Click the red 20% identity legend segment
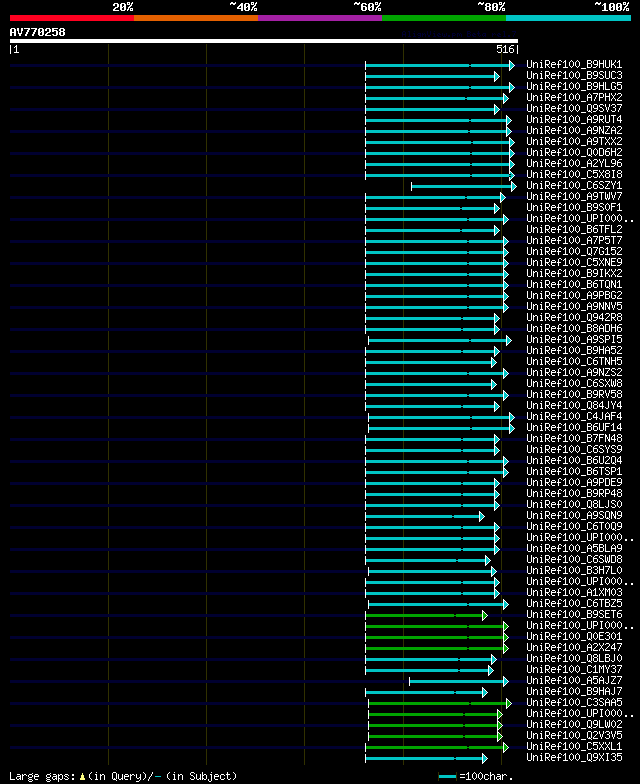 point(72,18)
